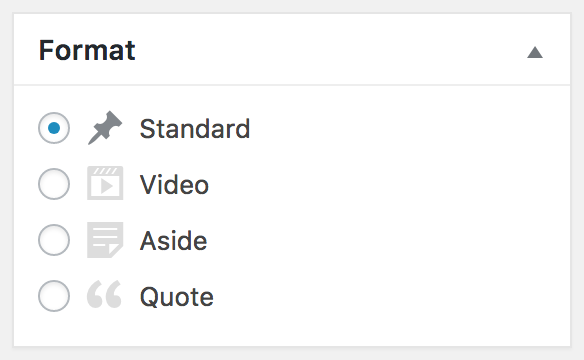Click the video clapperboard play icon
Image resolution: width=584 pixels, height=360 pixels.
105,183
